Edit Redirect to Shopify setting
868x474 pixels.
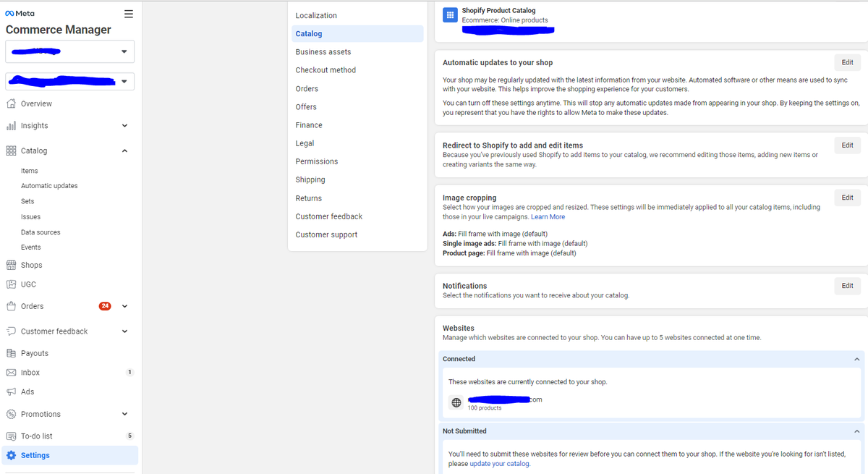[x=847, y=145]
